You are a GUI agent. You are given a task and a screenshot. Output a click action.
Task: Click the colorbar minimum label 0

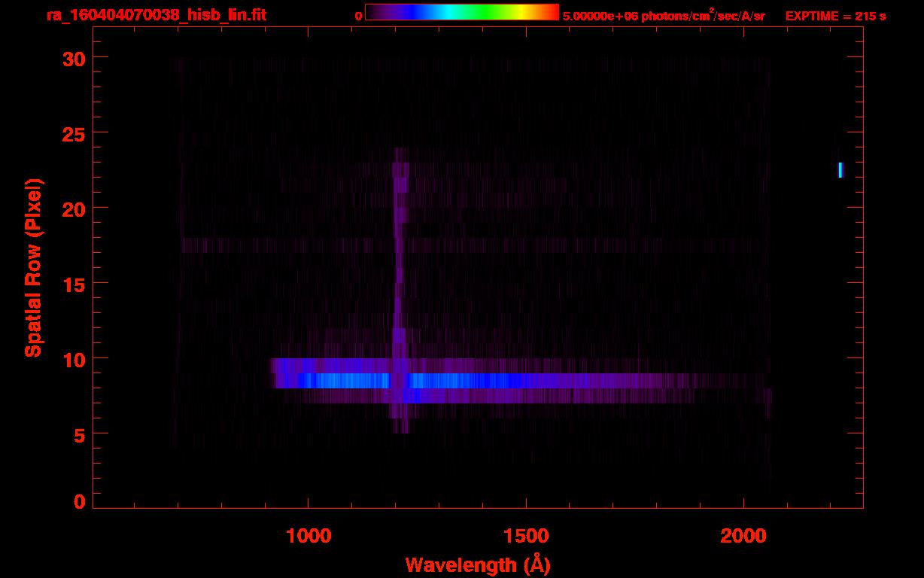tap(358, 15)
